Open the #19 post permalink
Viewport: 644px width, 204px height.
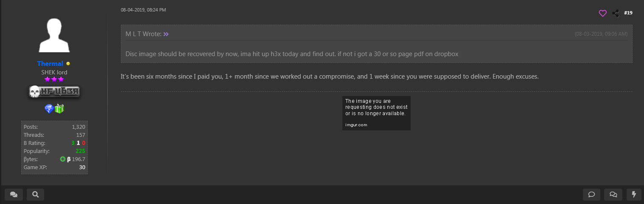(628, 13)
